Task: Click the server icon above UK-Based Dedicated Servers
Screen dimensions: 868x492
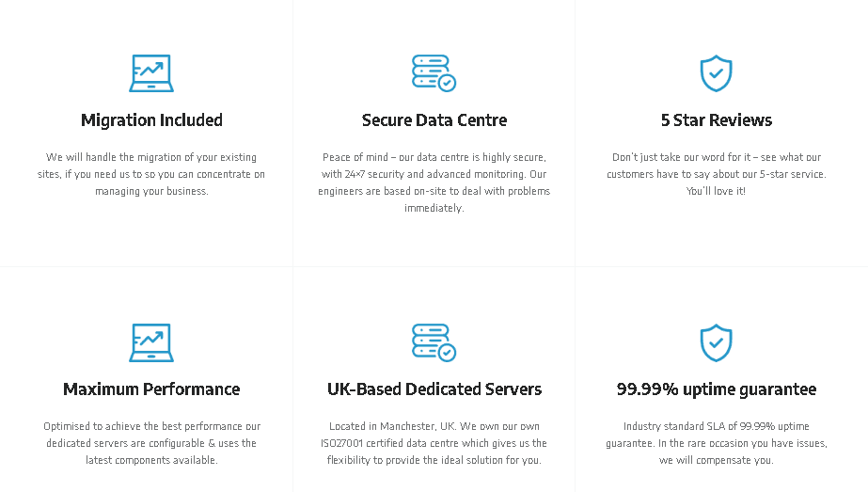Action: (x=434, y=342)
